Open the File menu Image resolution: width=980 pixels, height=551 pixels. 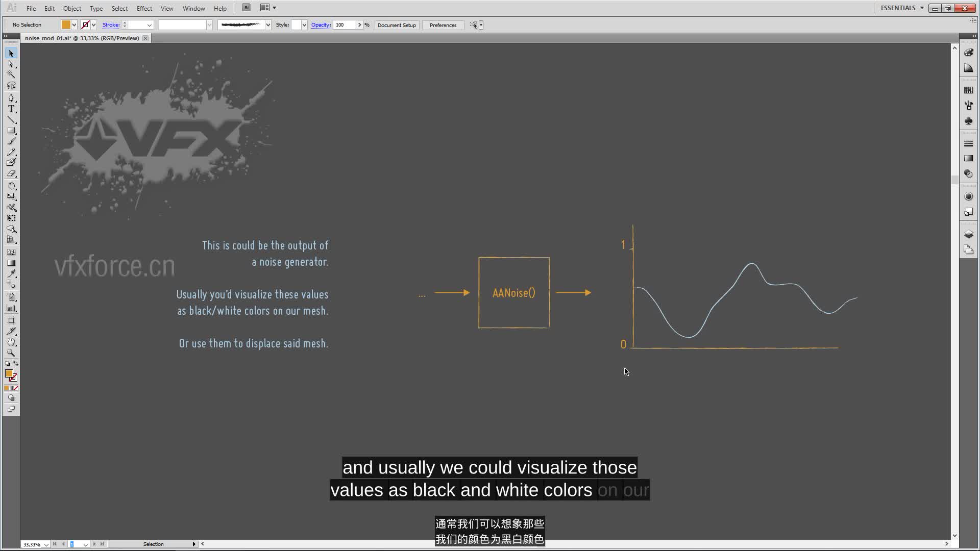coord(31,8)
